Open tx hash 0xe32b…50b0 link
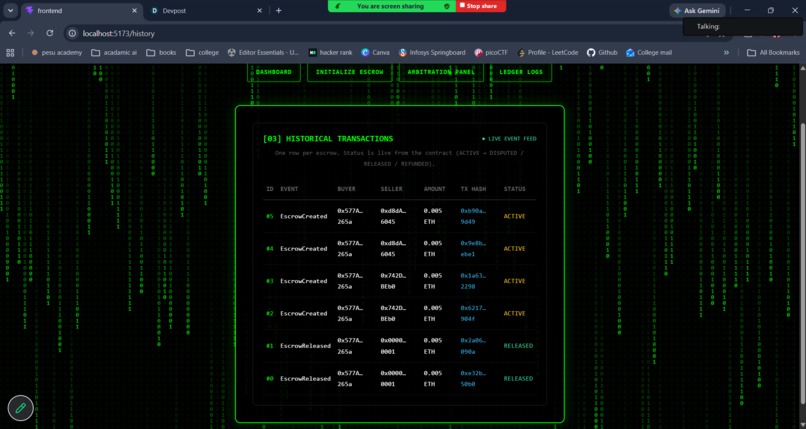The height and width of the screenshot is (429, 806). point(472,379)
